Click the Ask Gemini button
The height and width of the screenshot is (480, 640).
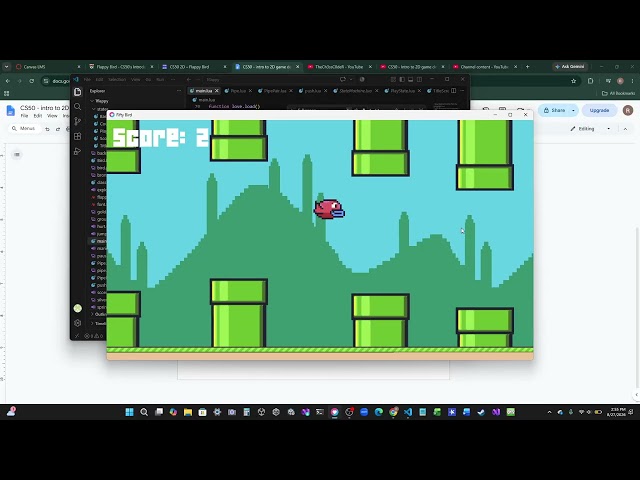(x=570, y=67)
